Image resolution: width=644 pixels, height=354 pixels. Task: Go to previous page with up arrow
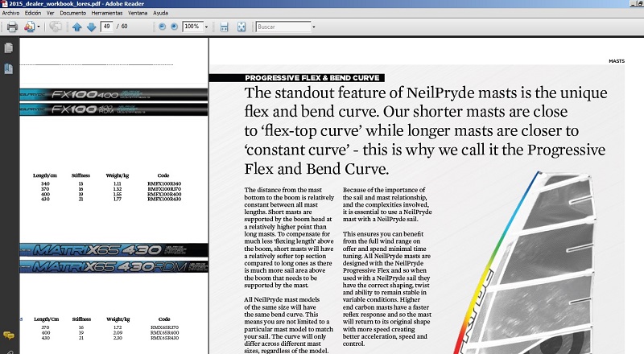(76, 27)
